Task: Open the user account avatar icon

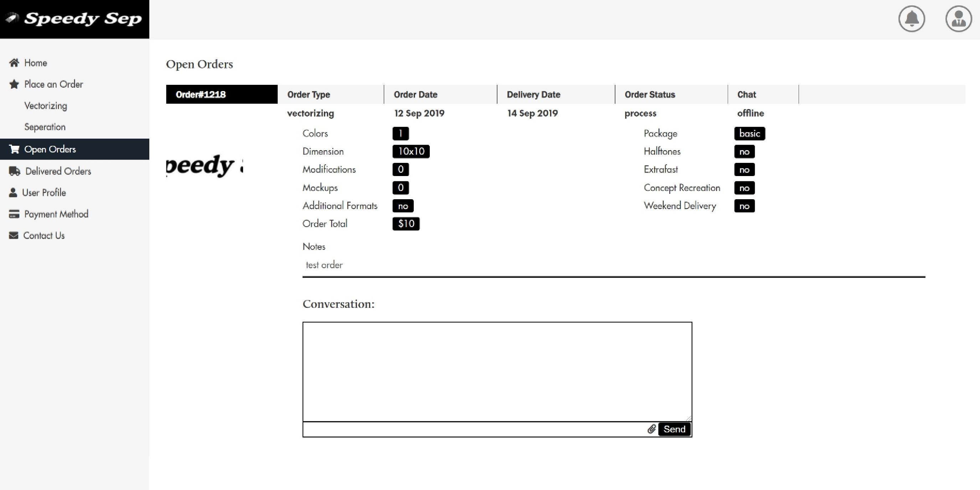Action: (958, 19)
